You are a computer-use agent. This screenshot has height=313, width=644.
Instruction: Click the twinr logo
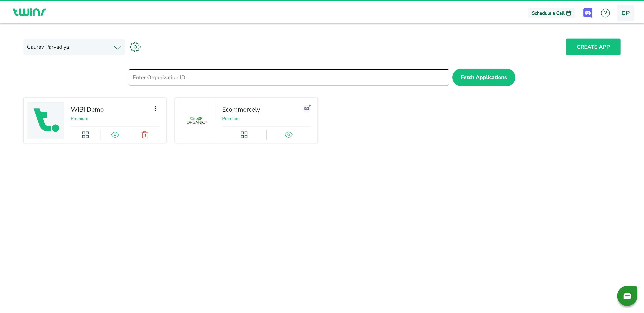29,12
